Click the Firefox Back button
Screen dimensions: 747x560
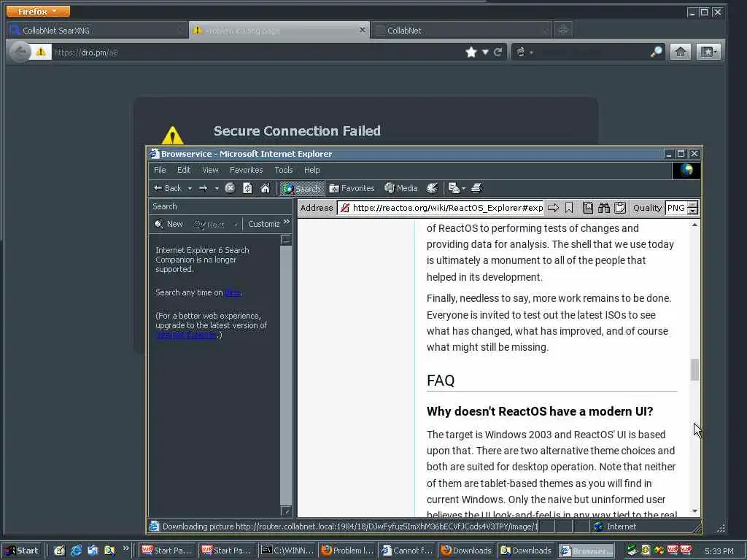[x=20, y=52]
